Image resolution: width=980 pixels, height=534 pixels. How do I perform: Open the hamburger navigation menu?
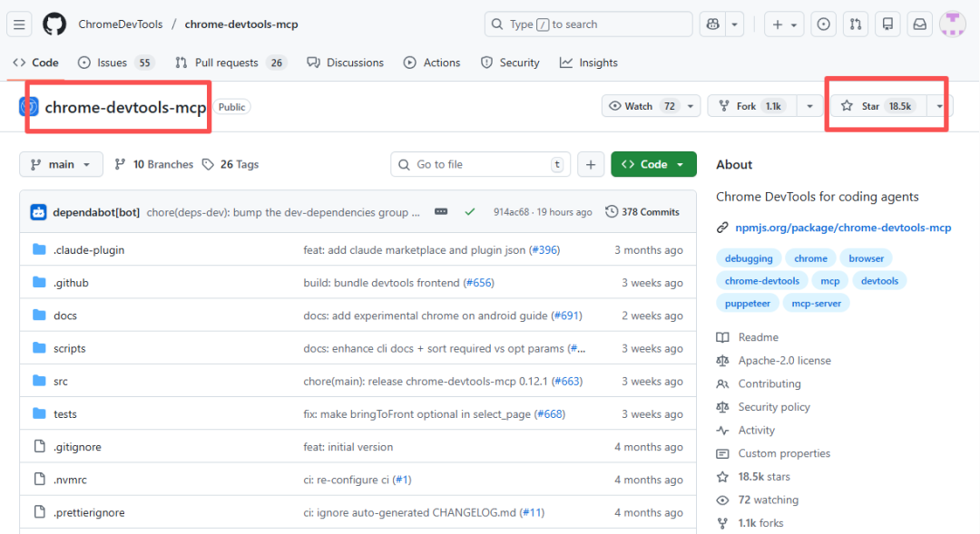[x=20, y=24]
